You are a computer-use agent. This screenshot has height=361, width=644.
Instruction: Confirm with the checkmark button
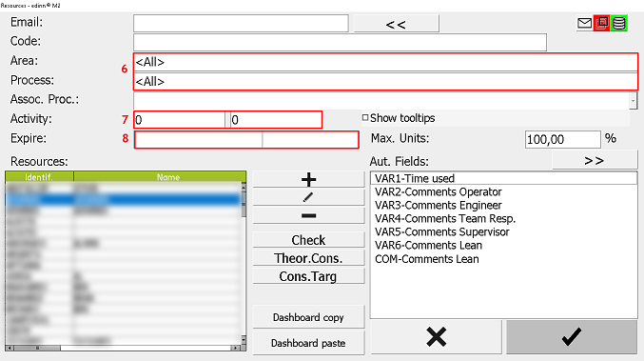(572, 337)
